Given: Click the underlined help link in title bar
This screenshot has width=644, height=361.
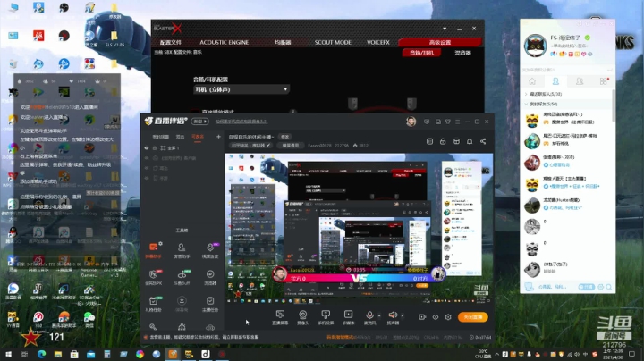Looking at the screenshot, I should coord(241,122).
